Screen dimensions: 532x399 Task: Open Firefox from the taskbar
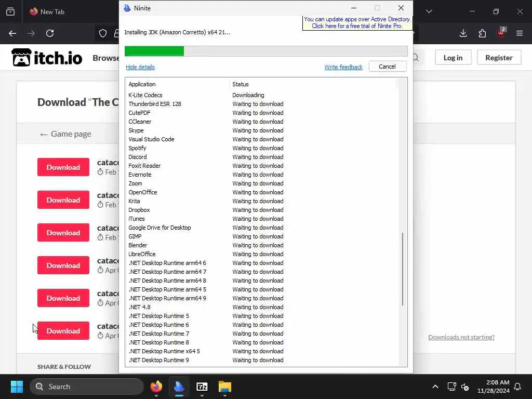click(x=156, y=387)
